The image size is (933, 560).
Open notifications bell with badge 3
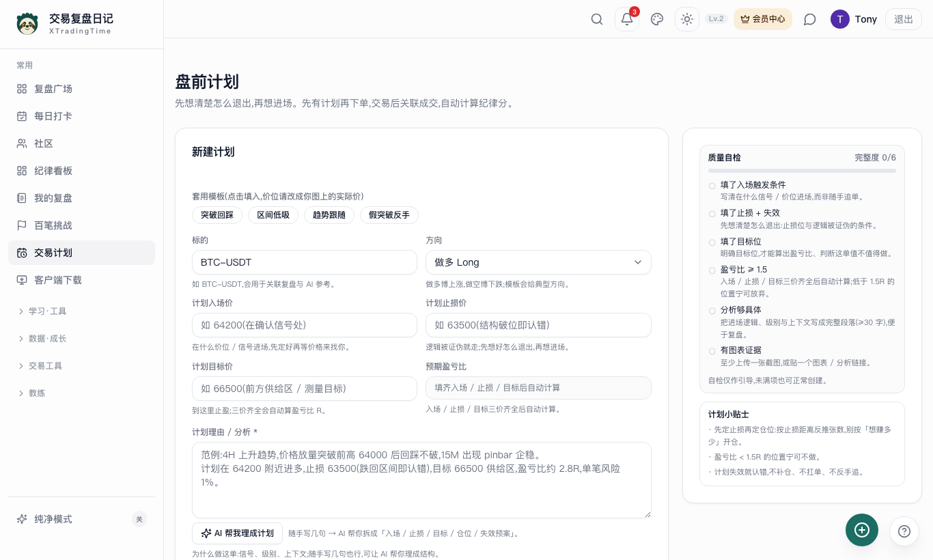[x=627, y=19]
